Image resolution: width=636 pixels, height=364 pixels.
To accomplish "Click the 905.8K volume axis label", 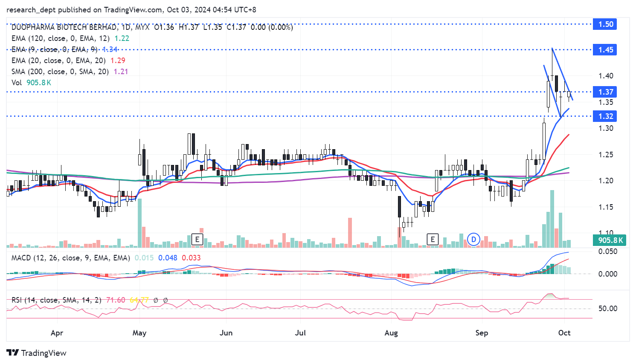I will (610, 240).
